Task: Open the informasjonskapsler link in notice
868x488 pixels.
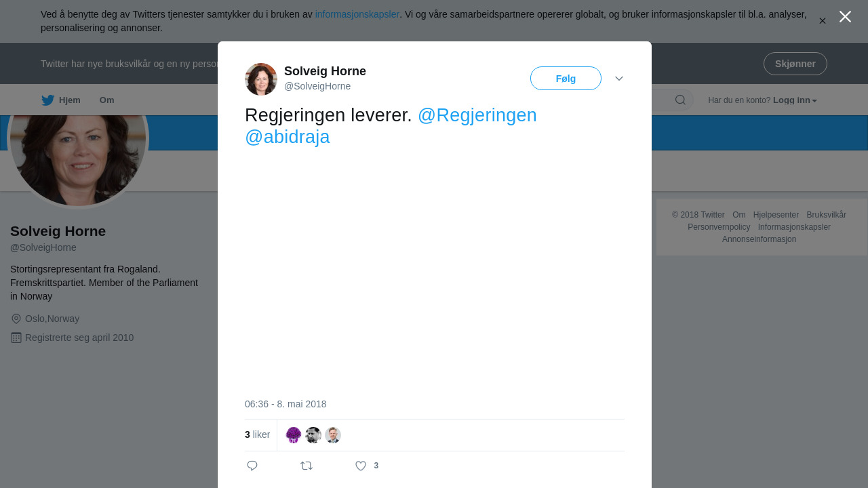Action: [x=357, y=14]
